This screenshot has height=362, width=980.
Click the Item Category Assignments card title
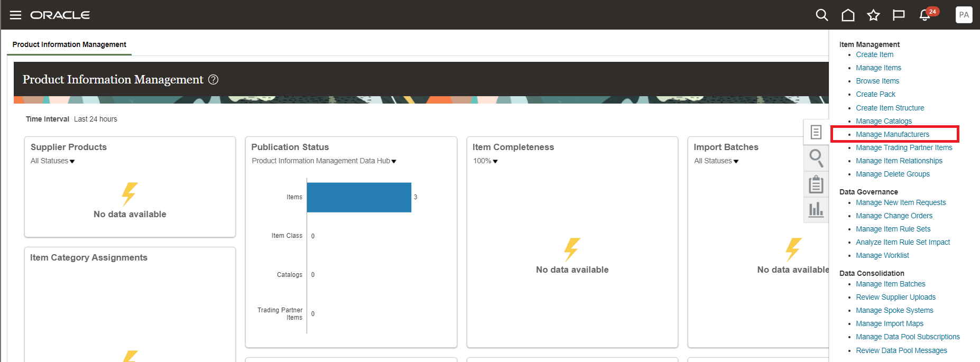click(89, 257)
